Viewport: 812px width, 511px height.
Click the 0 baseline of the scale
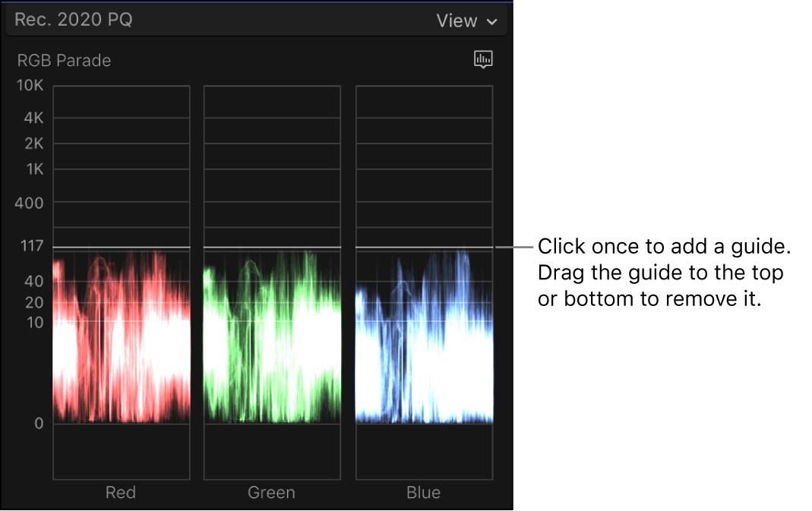pos(38,424)
